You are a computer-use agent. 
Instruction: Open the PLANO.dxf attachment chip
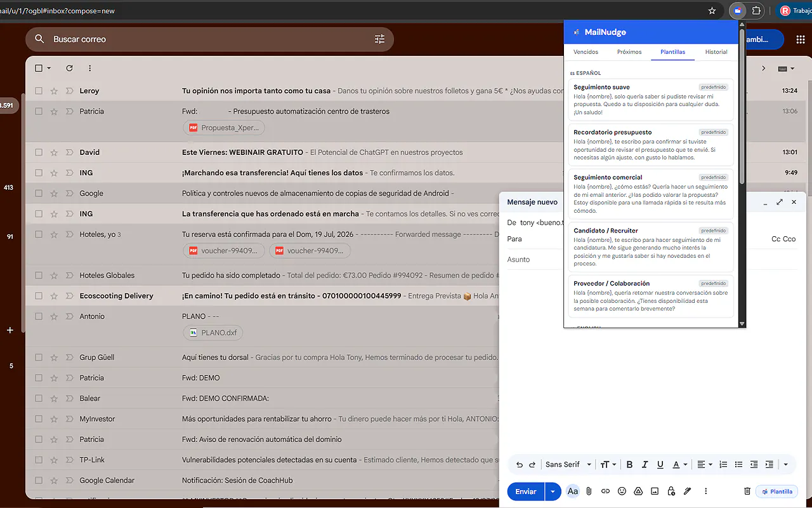(x=213, y=332)
